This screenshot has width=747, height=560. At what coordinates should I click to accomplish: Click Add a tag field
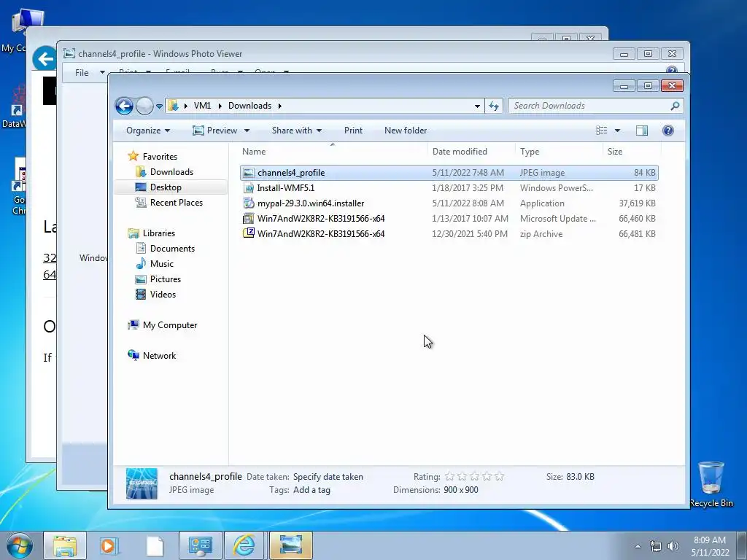311,490
